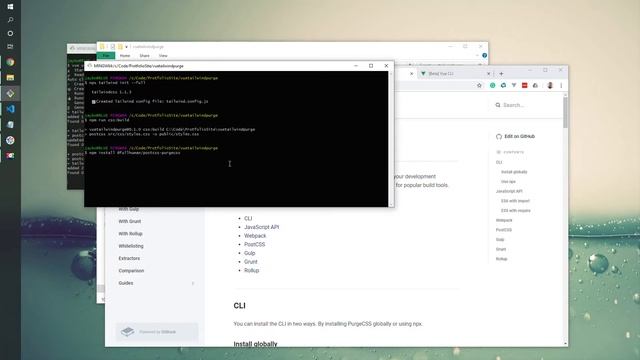Launch Chrome from the taskbar

(x=10, y=62)
